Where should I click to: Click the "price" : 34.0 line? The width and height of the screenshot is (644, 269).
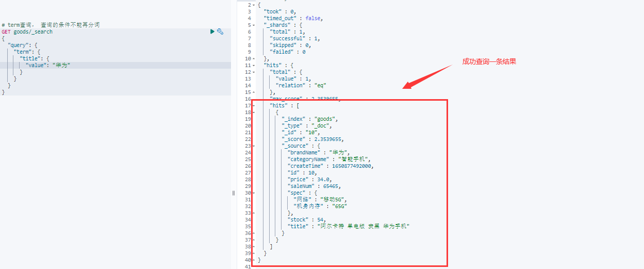pos(309,179)
